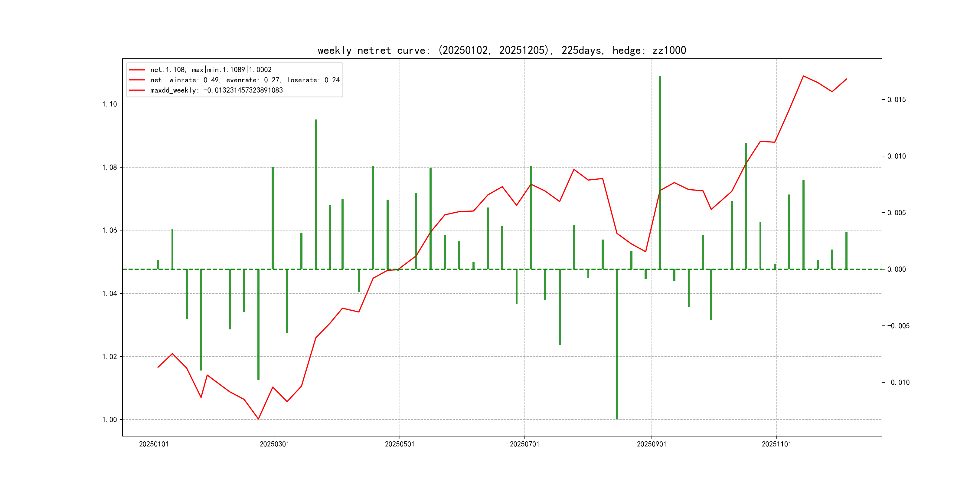980x490 pixels.
Task: Click the red curve's final rightmost point
Action: coord(847,79)
